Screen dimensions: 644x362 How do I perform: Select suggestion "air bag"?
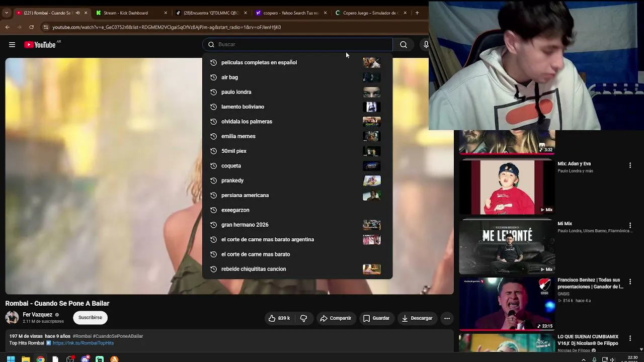click(x=297, y=77)
